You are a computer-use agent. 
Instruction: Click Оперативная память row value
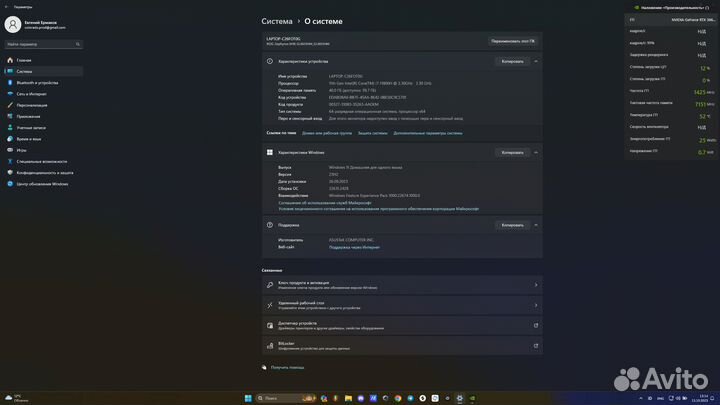[x=352, y=90]
